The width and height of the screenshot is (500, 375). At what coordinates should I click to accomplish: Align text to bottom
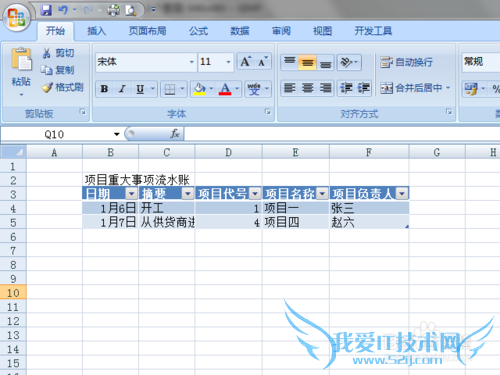click(x=325, y=62)
